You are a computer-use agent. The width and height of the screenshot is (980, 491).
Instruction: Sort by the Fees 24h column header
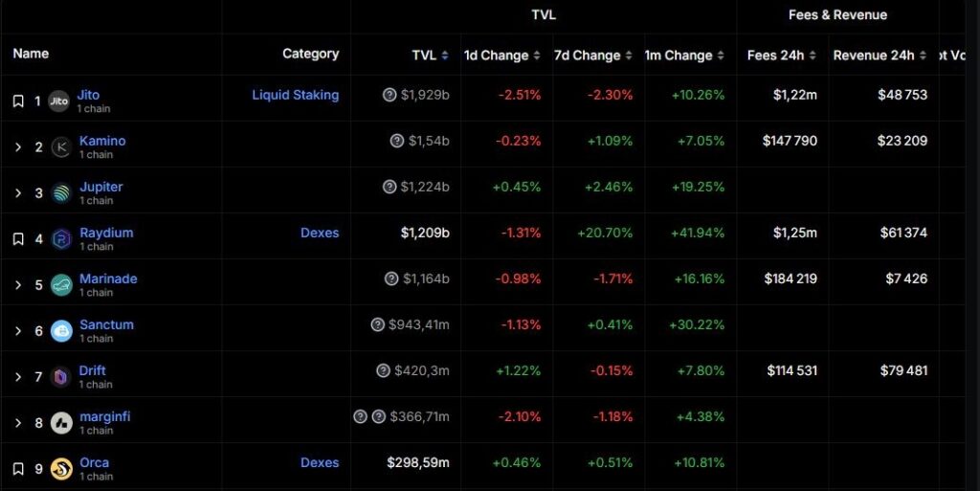(781, 55)
